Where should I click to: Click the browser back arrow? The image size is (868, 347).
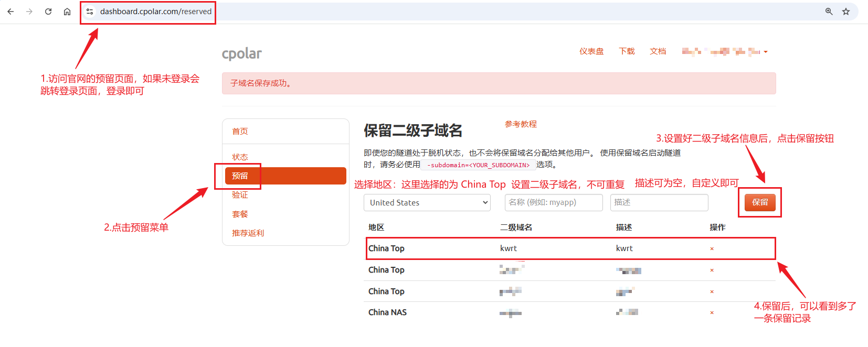pyautogui.click(x=10, y=12)
